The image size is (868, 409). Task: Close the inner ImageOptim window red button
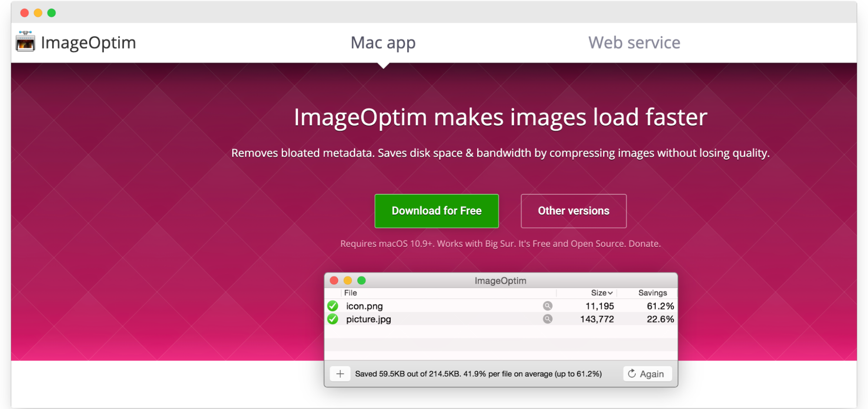(334, 280)
